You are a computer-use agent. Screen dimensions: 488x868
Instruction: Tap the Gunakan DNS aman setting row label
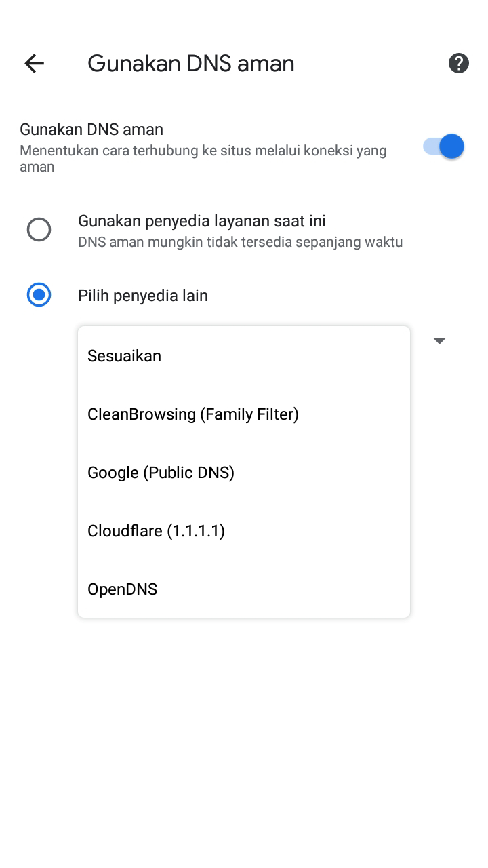pyautogui.click(x=91, y=130)
